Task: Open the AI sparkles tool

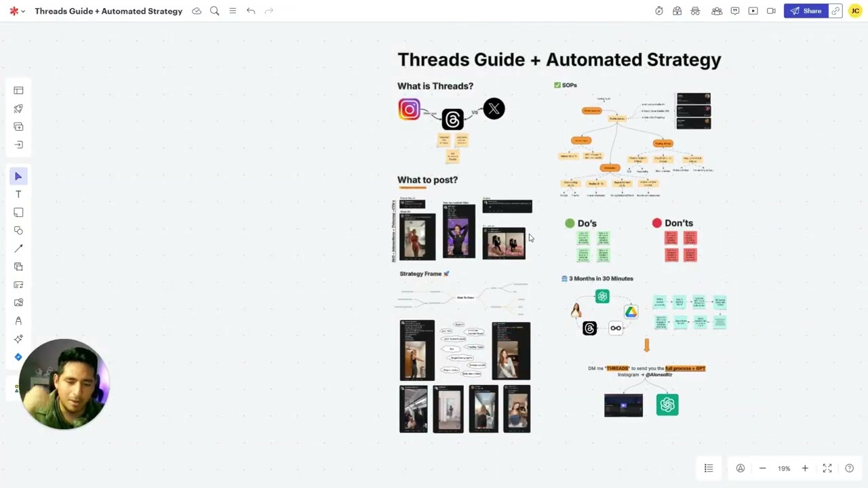Action: click(x=18, y=339)
